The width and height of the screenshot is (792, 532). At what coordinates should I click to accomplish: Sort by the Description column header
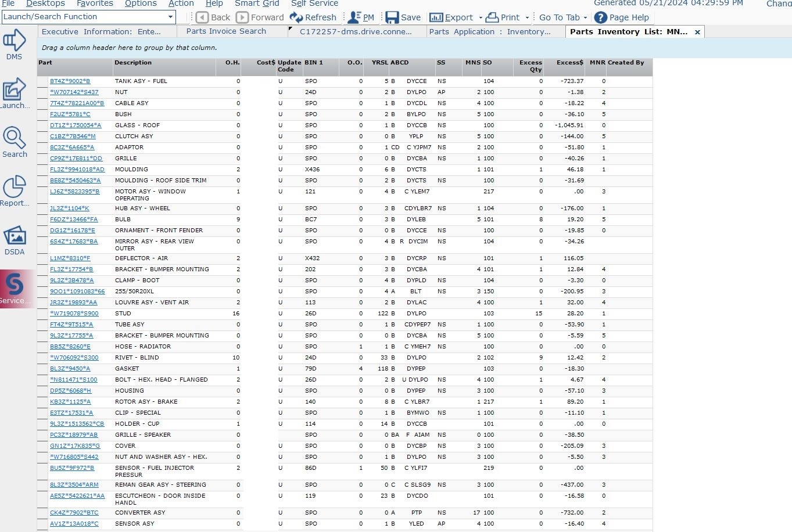click(x=134, y=62)
